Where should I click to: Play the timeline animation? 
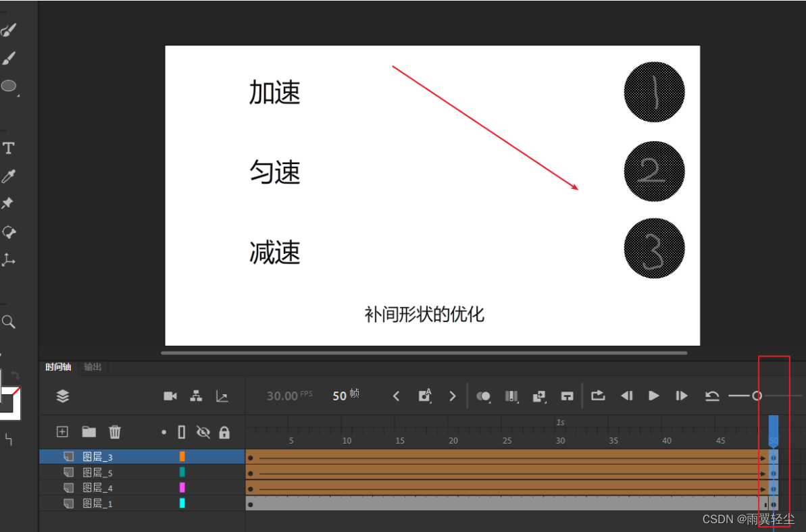point(654,396)
